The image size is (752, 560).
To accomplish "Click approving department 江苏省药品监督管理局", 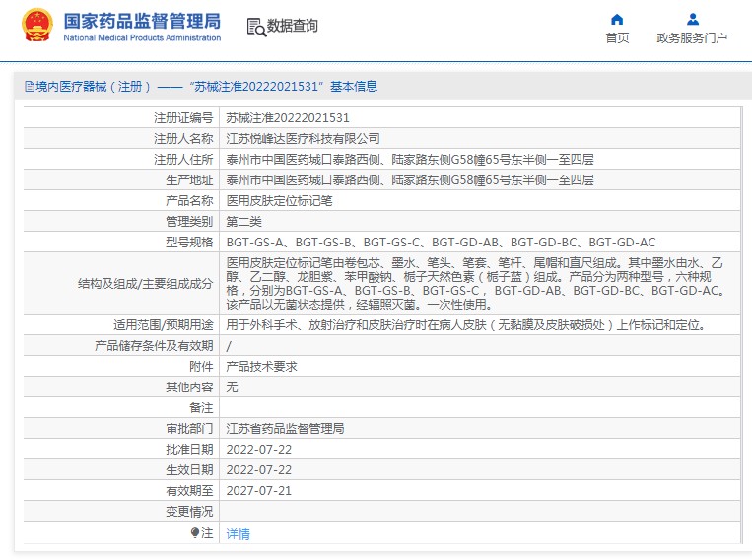I will [x=285, y=429].
